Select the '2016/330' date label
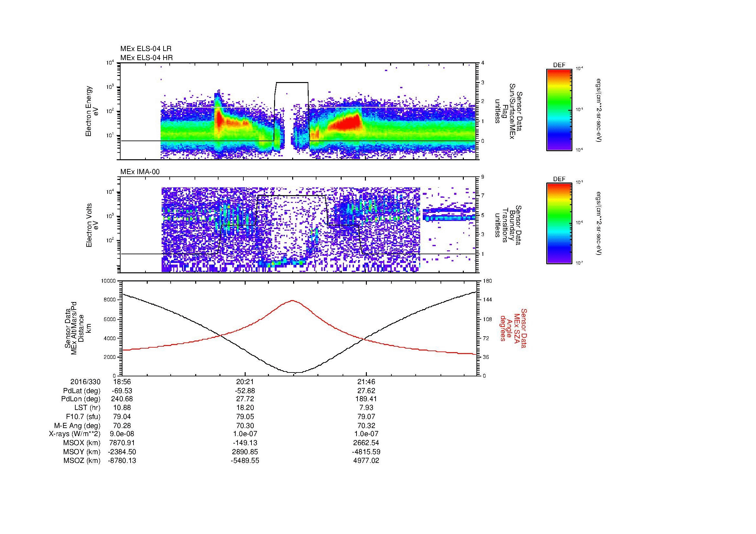Viewport: 756px width, 534px height. point(85,382)
